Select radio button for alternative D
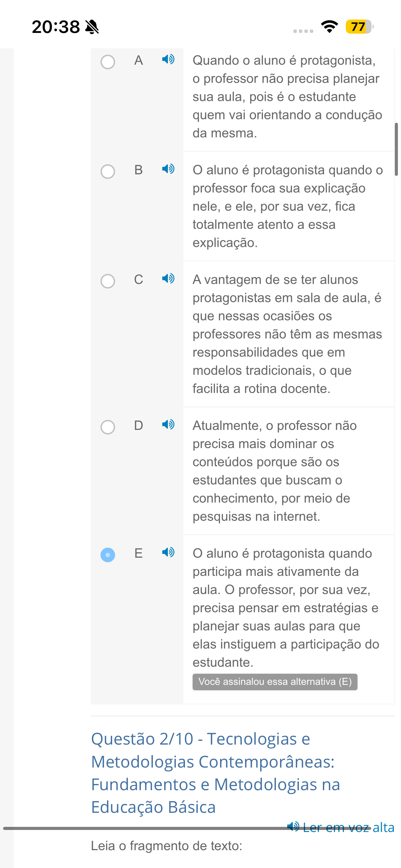401x868 pixels. (x=108, y=427)
